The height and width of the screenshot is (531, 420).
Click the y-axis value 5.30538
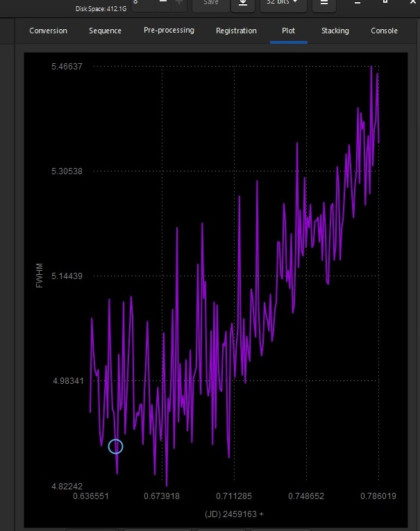(x=67, y=171)
